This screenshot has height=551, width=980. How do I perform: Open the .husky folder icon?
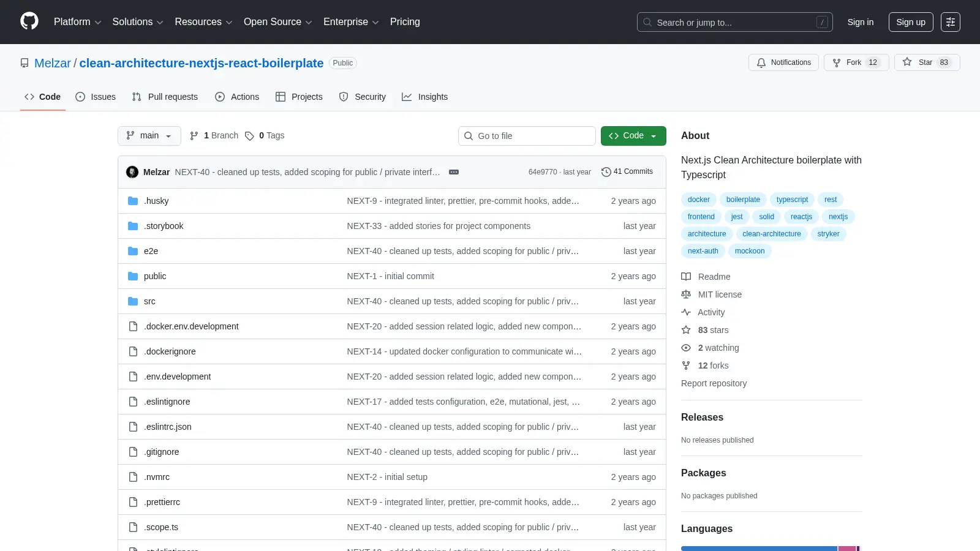pos(133,201)
